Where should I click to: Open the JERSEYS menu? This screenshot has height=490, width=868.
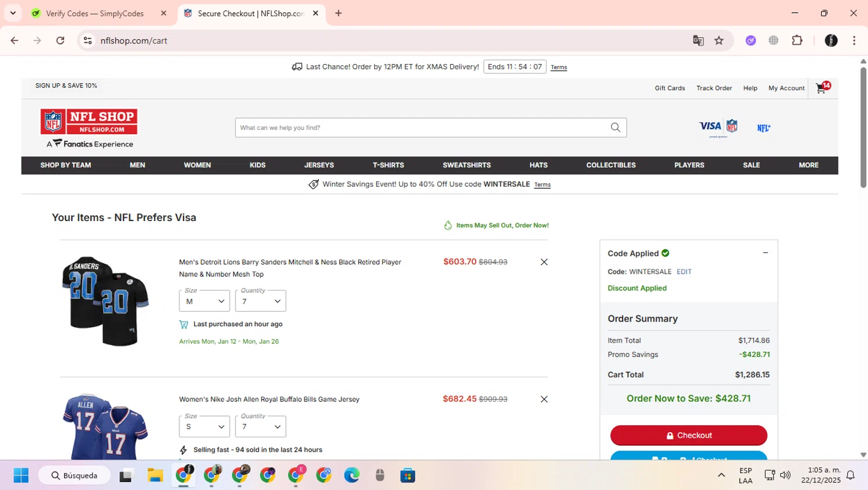coord(319,165)
